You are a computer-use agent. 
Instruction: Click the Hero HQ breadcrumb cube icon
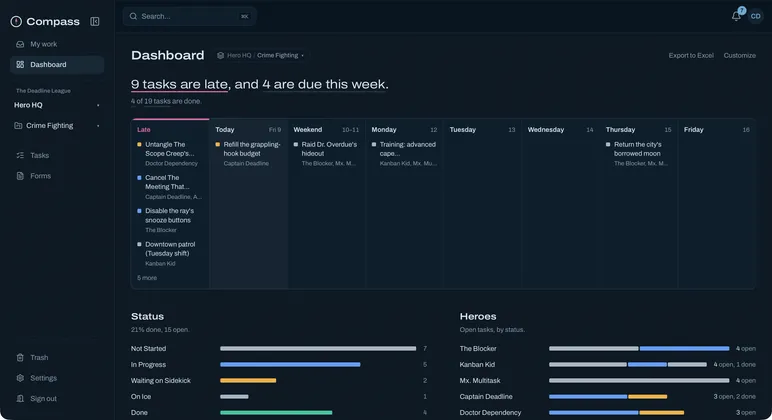coord(221,56)
